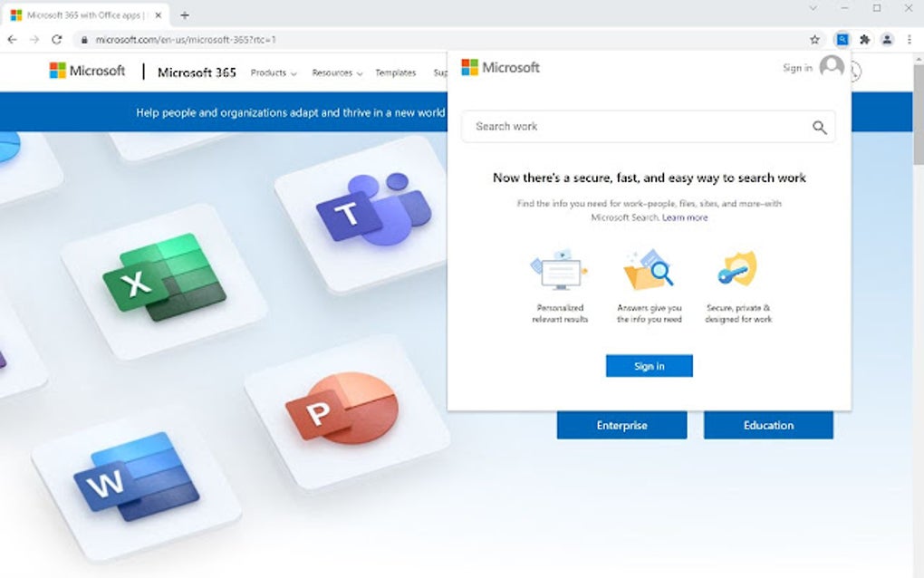Open the Microsoft Search extension icon
Image resolution: width=924 pixels, height=578 pixels.
click(x=842, y=40)
